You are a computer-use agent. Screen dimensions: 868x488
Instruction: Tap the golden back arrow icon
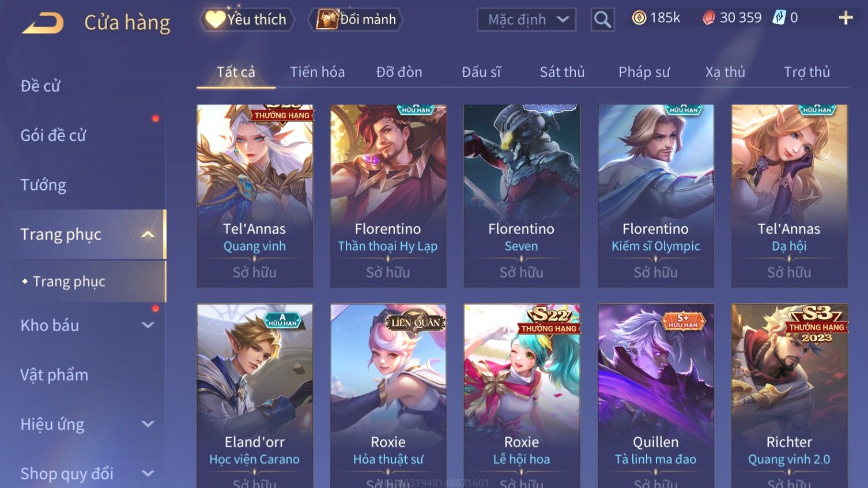click(x=43, y=23)
